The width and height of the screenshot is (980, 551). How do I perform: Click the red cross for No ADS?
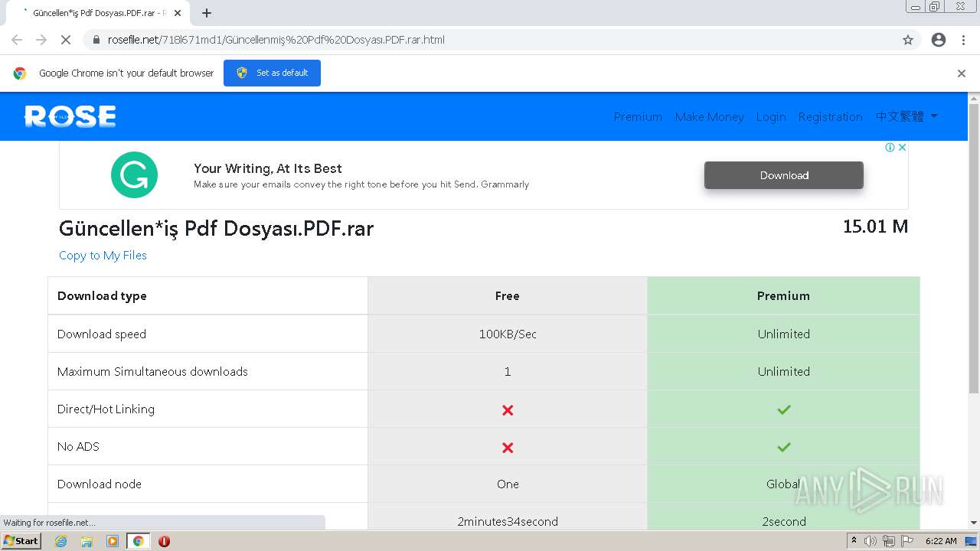508,448
